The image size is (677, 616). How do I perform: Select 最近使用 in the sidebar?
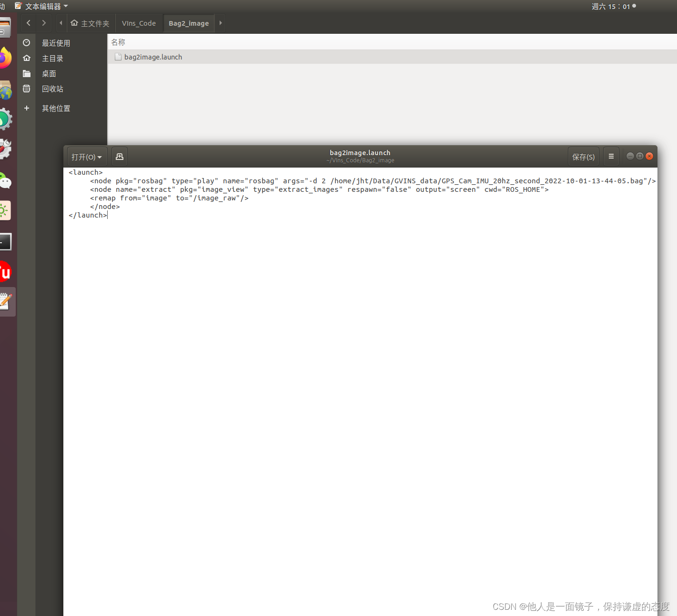[56, 42]
